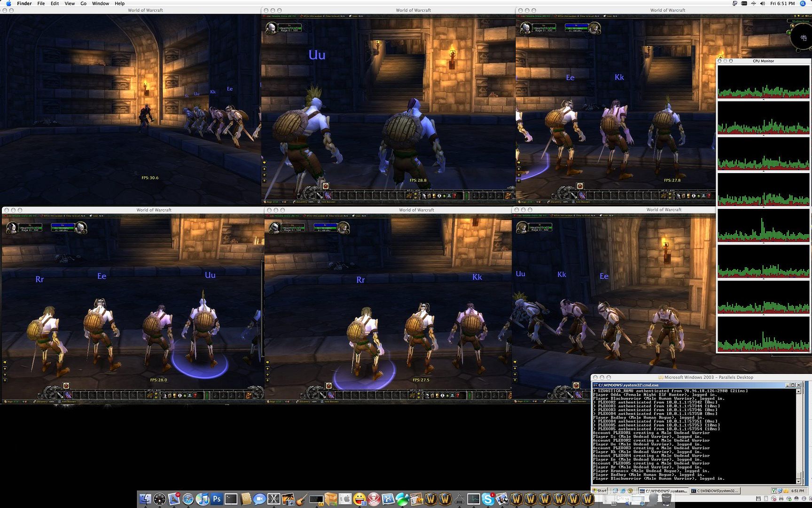
Task: Minimize the cmd.exe window
Action: click(788, 385)
